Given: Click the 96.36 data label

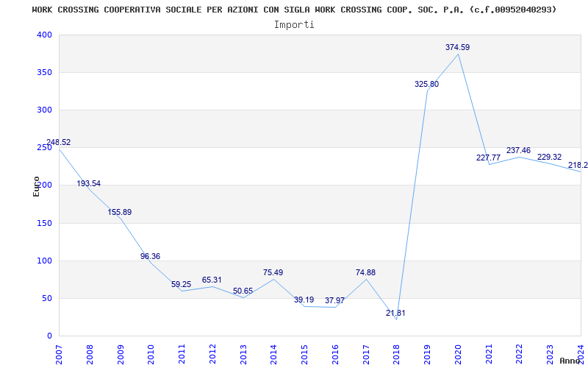Looking at the screenshot, I should [151, 256].
